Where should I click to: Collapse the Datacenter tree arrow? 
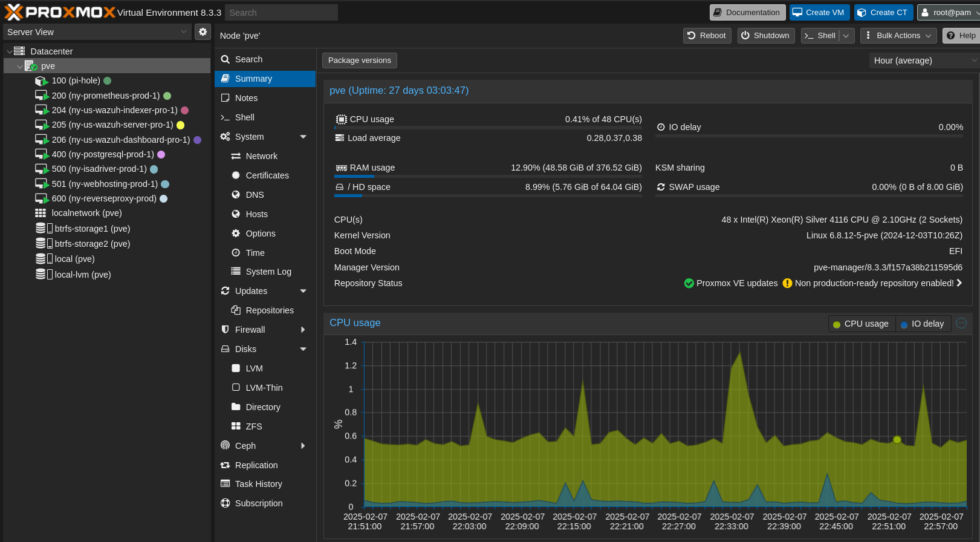9,52
